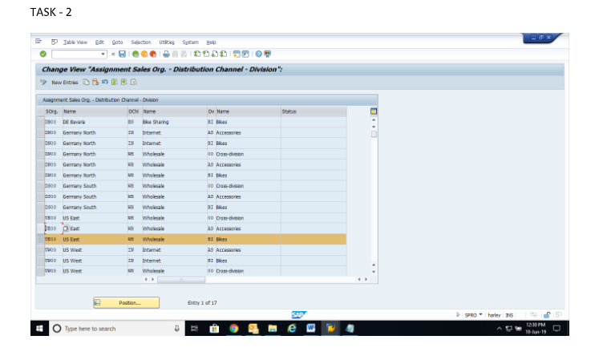Click the Position... button
This screenshot has width=603, height=364.
[127, 303]
